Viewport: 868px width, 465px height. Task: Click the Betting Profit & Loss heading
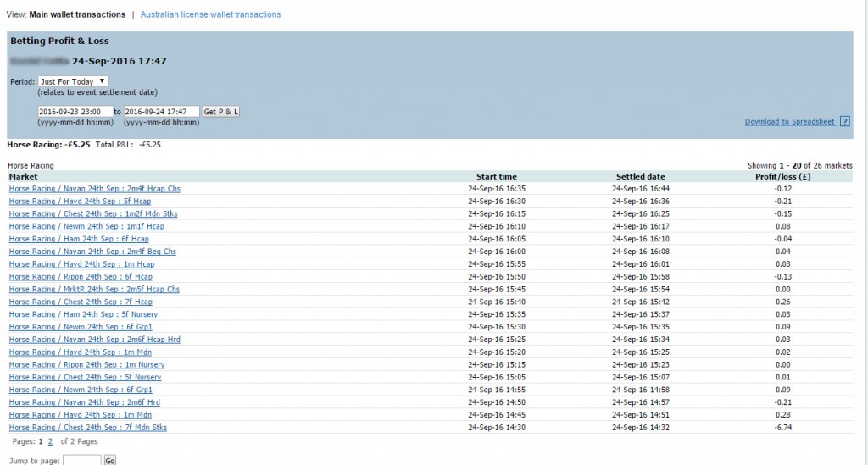[x=59, y=41]
